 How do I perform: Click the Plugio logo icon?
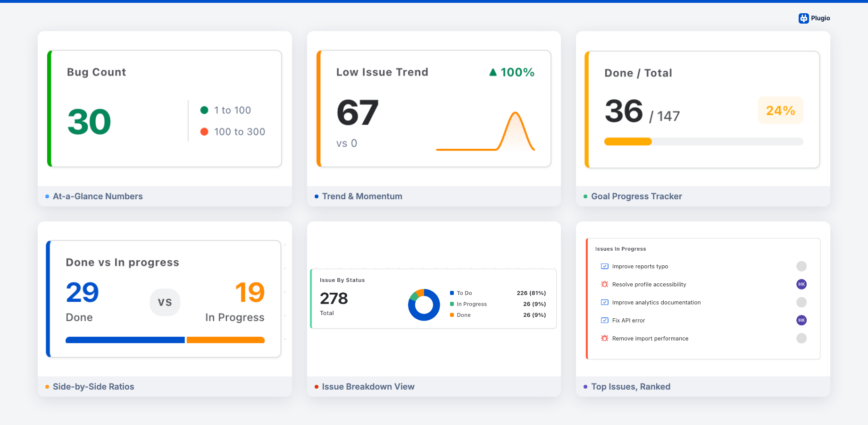(803, 18)
